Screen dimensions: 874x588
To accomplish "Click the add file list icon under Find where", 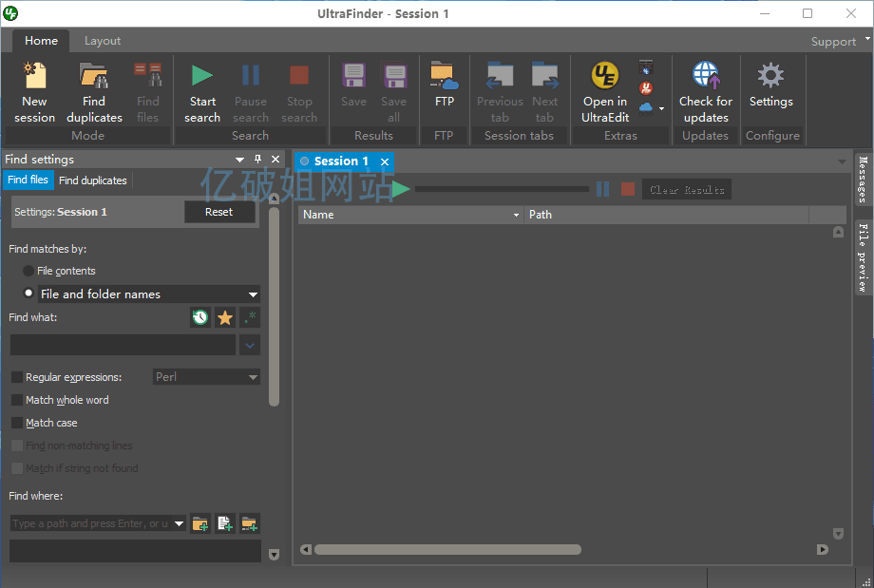I will click(x=225, y=524).
